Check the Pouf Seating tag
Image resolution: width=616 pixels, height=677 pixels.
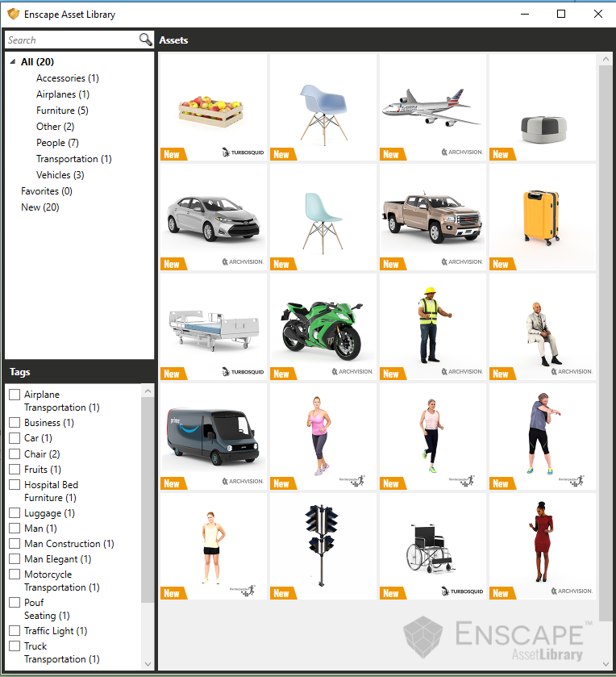[x=15, y=602]
